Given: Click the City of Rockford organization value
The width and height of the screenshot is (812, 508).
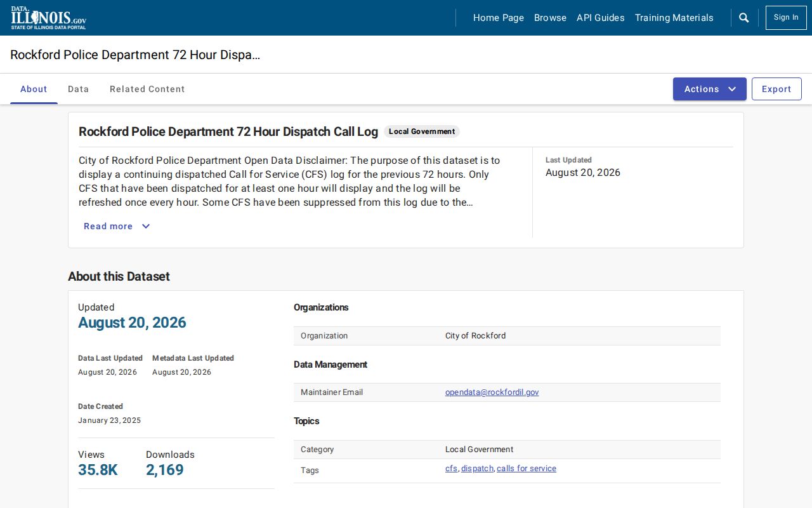Looking at the screenshot, I should click(x=476, y=336).
